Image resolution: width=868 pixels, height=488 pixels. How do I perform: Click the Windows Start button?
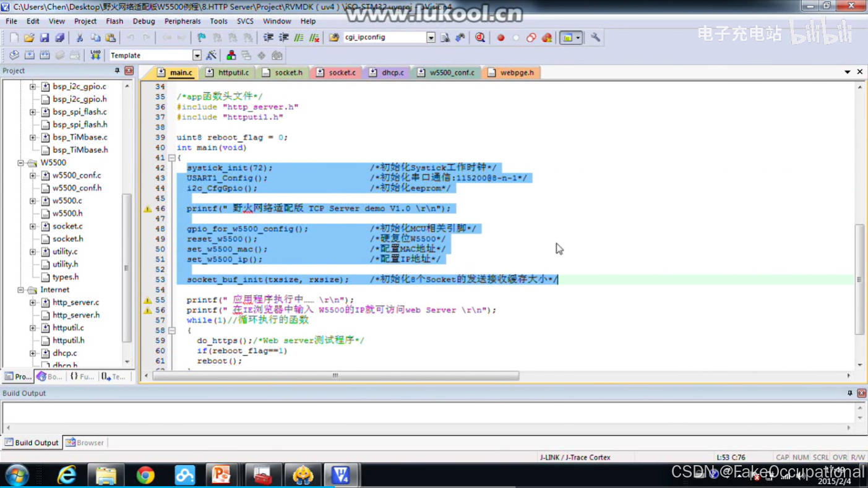pyautogui.click(x=17, y=475)
